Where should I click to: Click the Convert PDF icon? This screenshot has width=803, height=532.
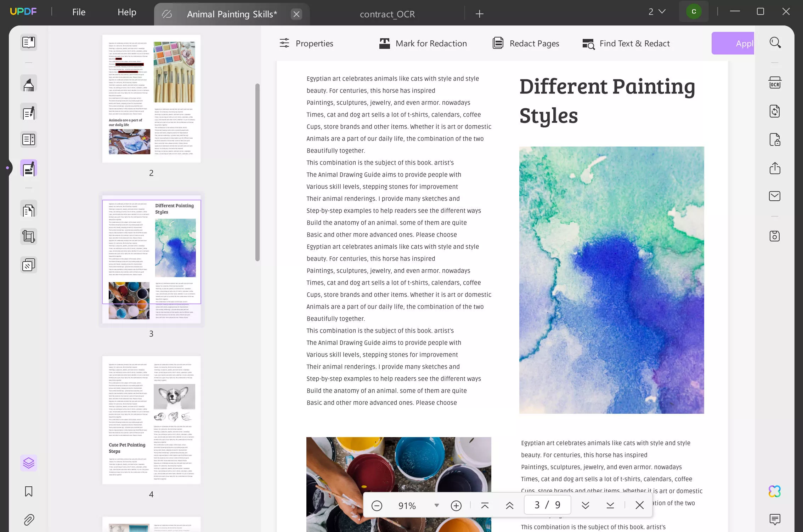(775, 111)
